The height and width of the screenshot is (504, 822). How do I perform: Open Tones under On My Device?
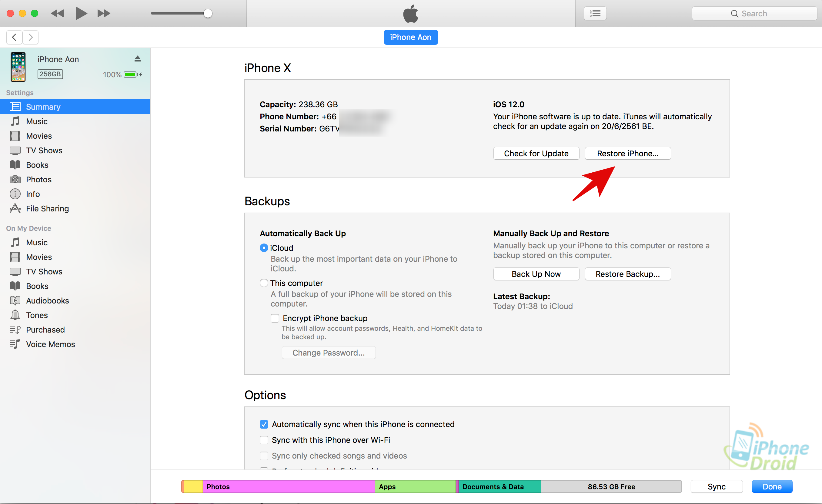(37, 315)
